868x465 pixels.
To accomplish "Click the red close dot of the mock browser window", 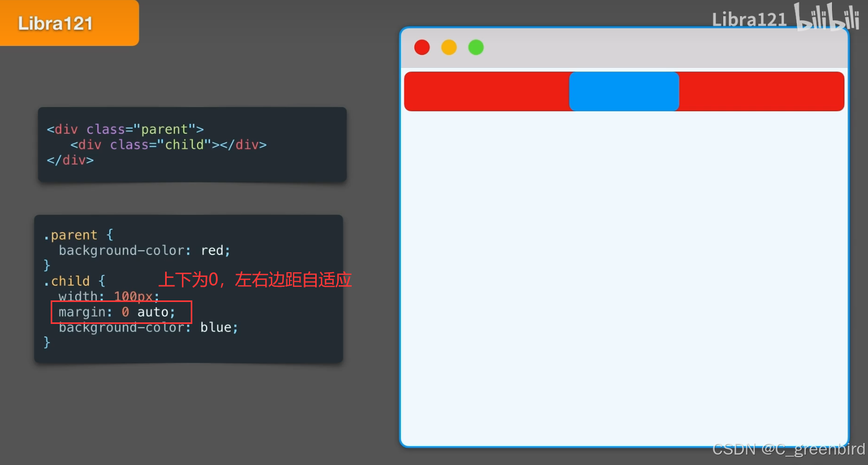I will pyautogui.click(x=422, y=48).
